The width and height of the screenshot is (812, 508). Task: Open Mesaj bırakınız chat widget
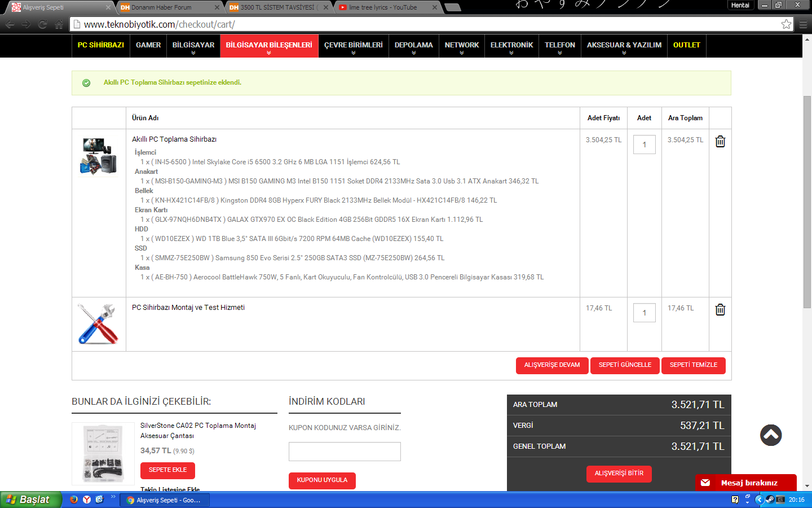746,483
